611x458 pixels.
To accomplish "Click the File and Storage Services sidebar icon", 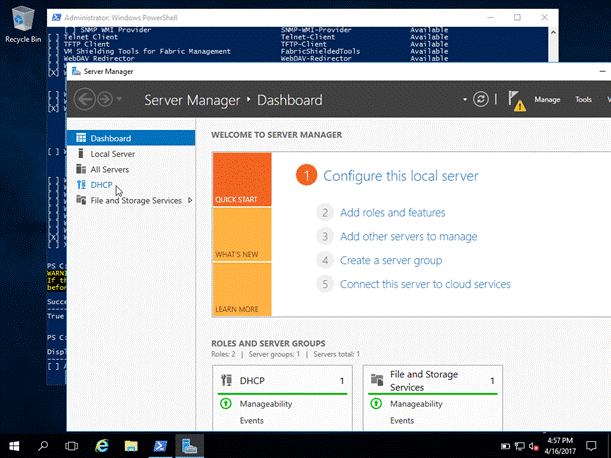I will [81, 200].
